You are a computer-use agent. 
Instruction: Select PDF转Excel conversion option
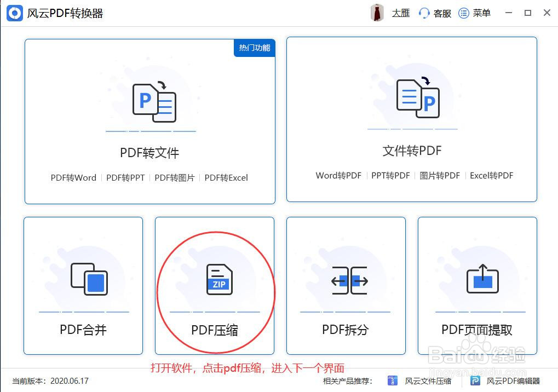tap(226, 177)
